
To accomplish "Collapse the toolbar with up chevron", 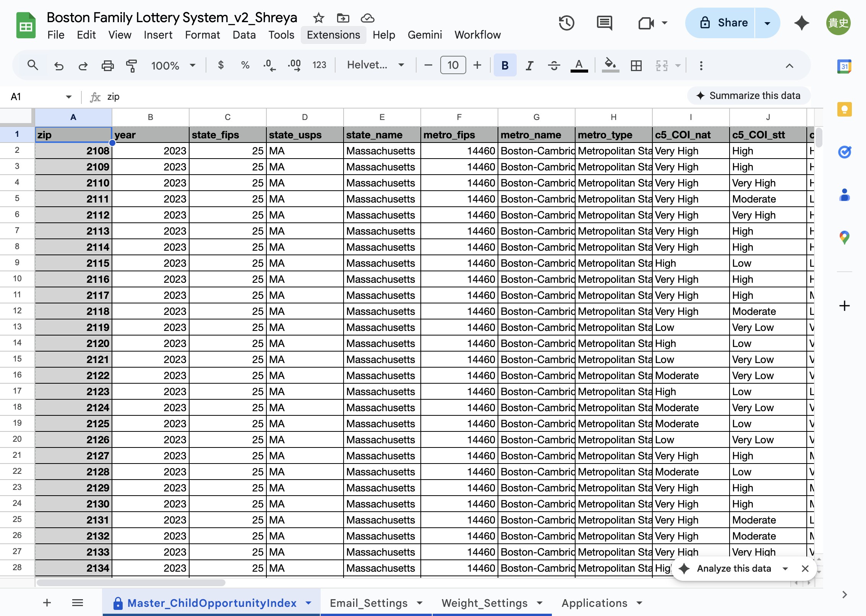I will tap(789, 66).
